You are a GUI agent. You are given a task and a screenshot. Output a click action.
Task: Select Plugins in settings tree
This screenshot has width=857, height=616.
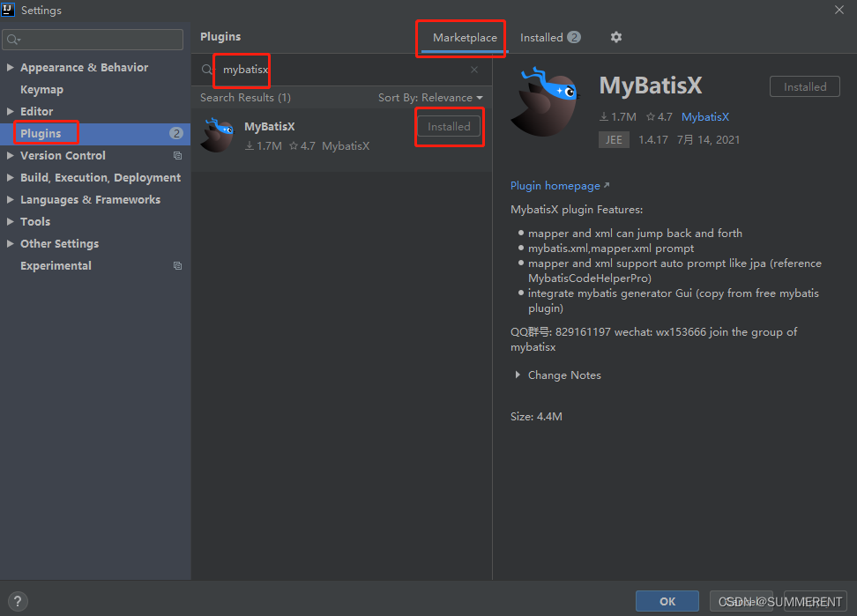coord(41,133)
